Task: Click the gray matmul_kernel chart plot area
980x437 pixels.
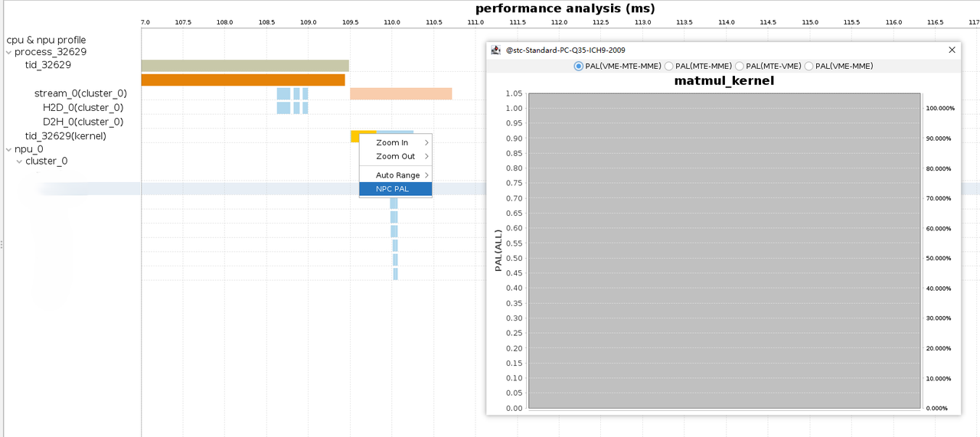Action: pyautogui.click(x=724, y=251)
